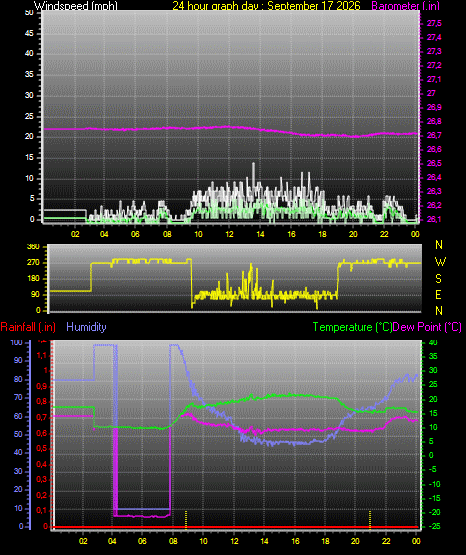Click the topmost N compass letter
This screenshot has height=555, width=466.
pyautogui.click(x=439, y=245)
